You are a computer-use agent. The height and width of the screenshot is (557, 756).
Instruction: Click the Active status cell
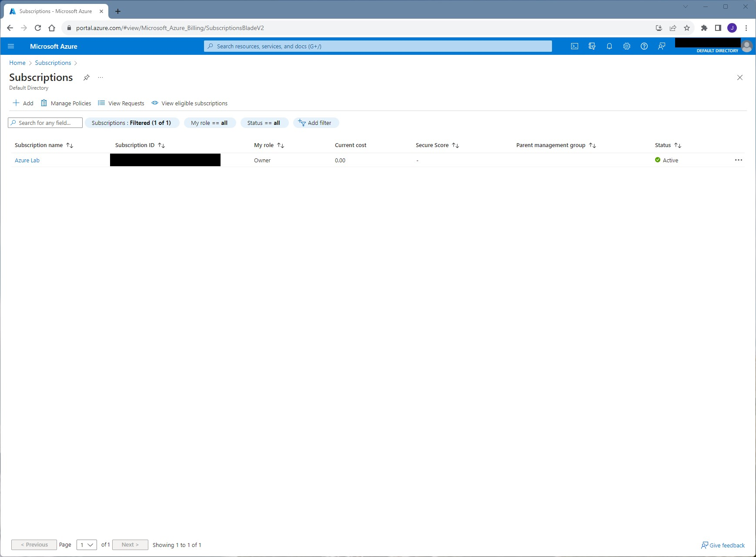click(666, 160)
